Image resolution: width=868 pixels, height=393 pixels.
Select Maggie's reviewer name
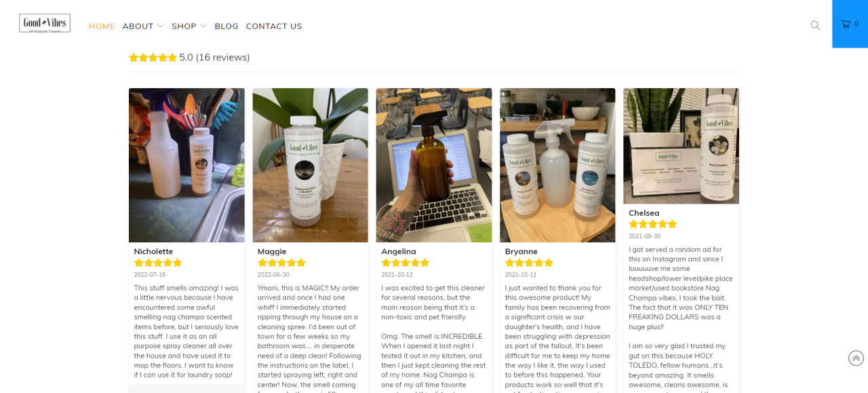[x=272, y=251]
